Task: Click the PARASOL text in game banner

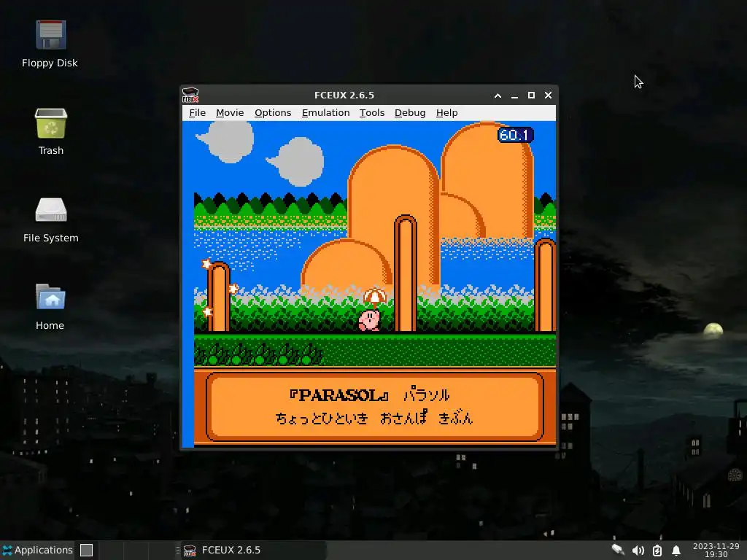Action: [338, 395]
